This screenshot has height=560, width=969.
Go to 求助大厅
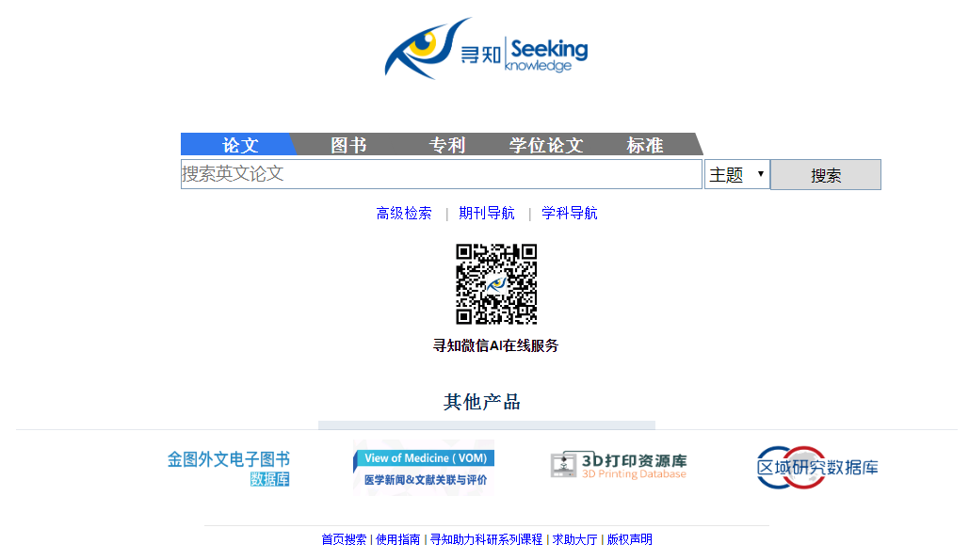tap(574, 539)
